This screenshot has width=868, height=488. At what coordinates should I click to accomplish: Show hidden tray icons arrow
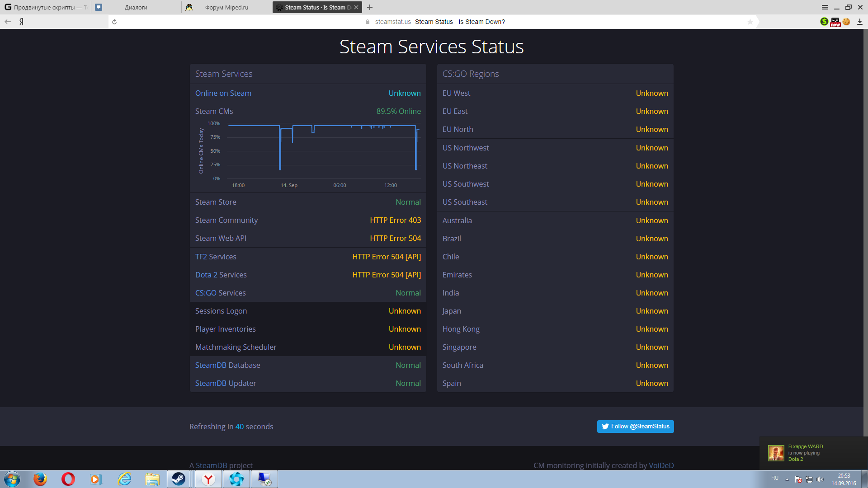(787, 479)
